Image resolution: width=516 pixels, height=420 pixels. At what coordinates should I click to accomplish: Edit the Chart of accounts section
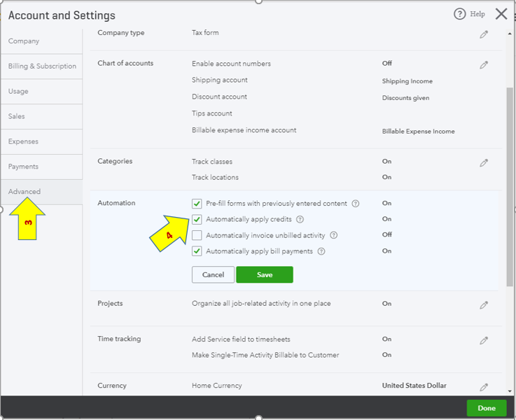tap(484, 65)
